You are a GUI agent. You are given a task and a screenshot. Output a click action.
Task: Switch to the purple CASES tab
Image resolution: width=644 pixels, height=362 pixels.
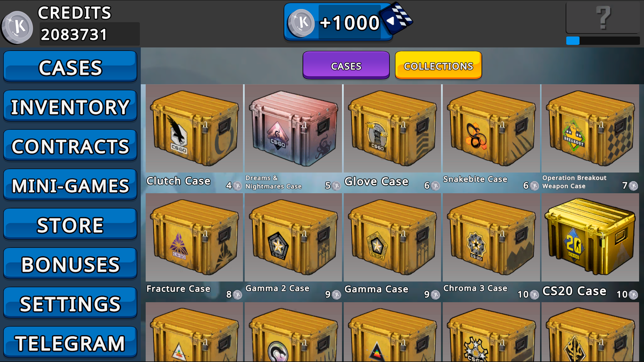346,65
